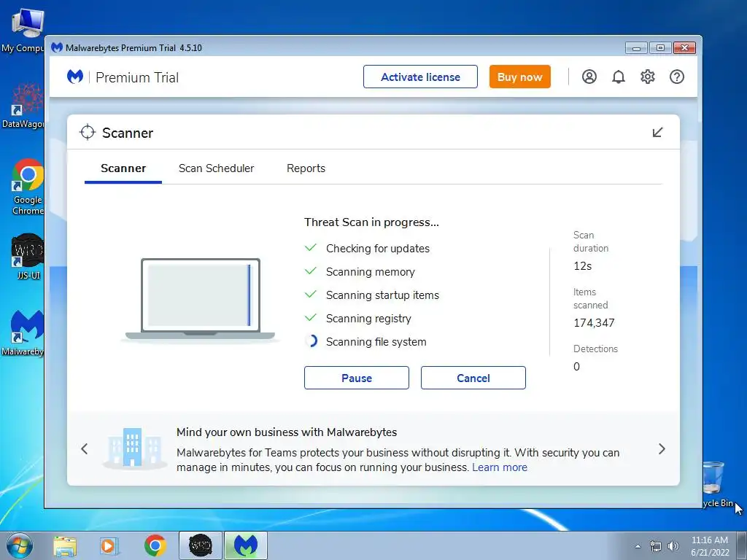Click the taskbar clock and date
Image resolution: width=747 pixels, height=560 pixels.
pos(710,546)
